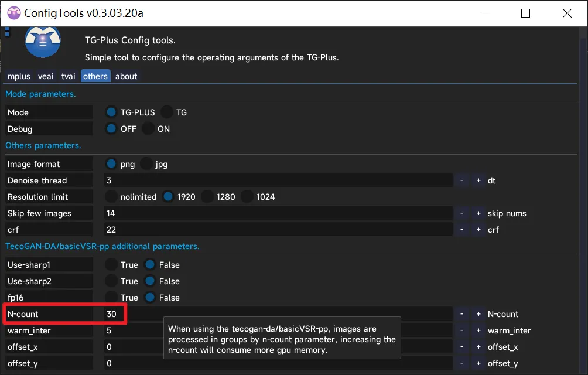Click the 'Image format' label
Viewport: 588px width, 375px height.
pos(33,164)
